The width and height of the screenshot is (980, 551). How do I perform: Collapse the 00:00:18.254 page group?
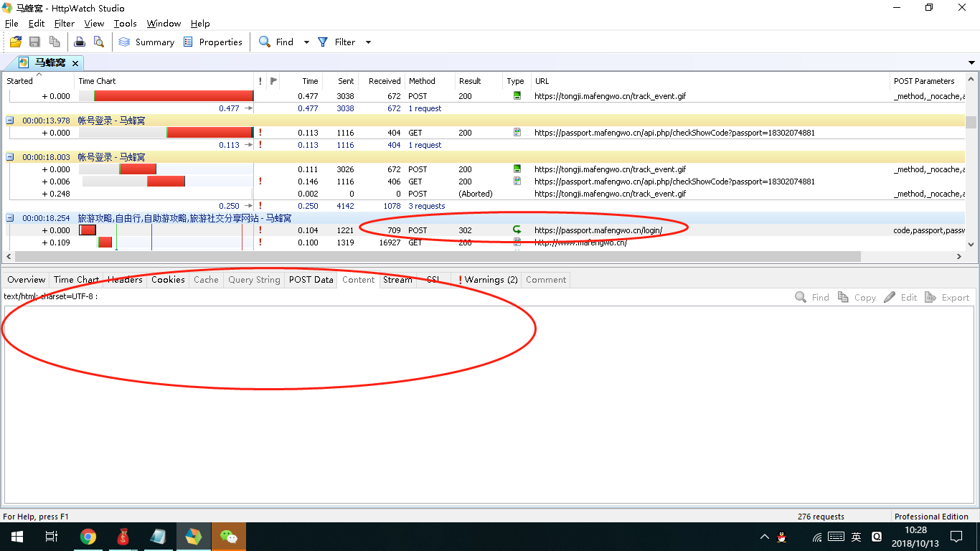click(10, 218)
